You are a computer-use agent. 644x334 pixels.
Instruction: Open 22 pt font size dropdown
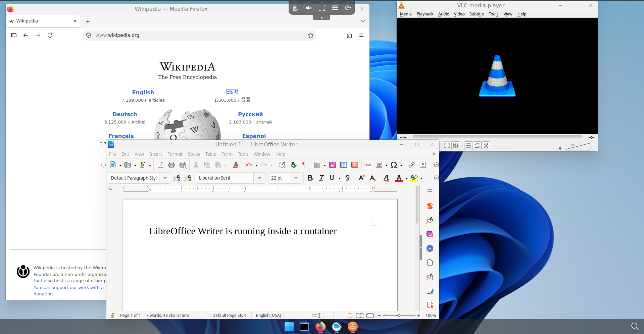click(296, 178)
